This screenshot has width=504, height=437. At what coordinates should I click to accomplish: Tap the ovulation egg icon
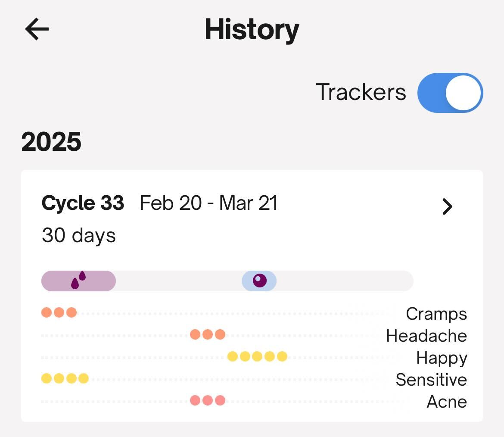click(259, 281)
